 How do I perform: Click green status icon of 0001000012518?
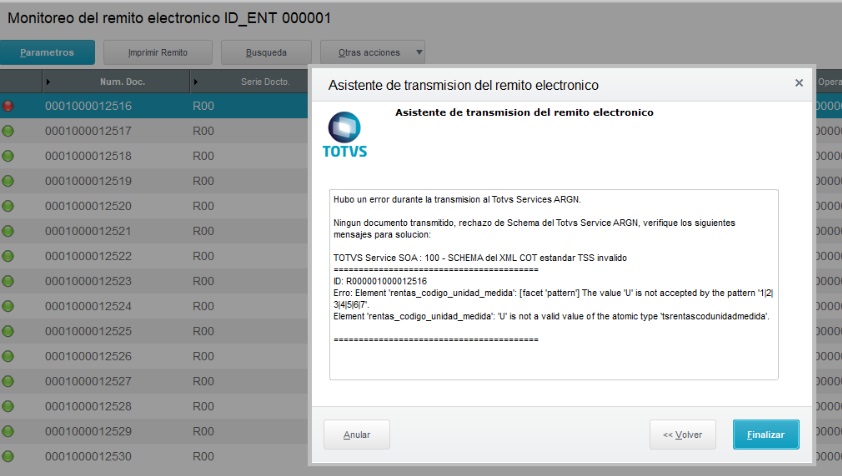(8, 156)
